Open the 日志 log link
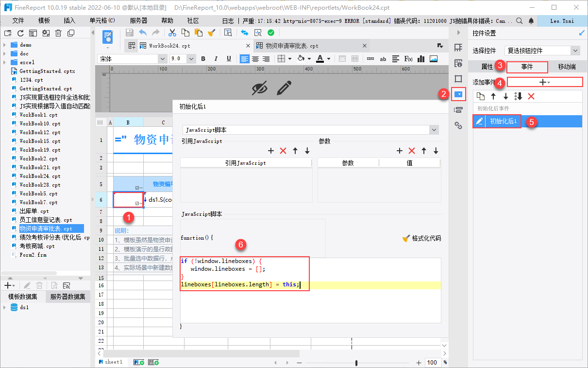Image resolution: width=588 pixels, height=368 pixels. [228, 21]
